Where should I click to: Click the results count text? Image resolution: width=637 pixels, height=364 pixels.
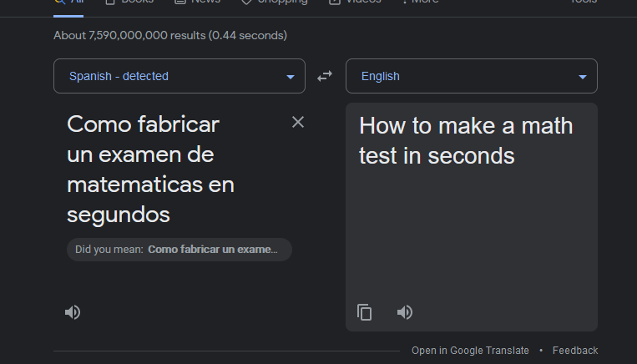pos(170,36)
